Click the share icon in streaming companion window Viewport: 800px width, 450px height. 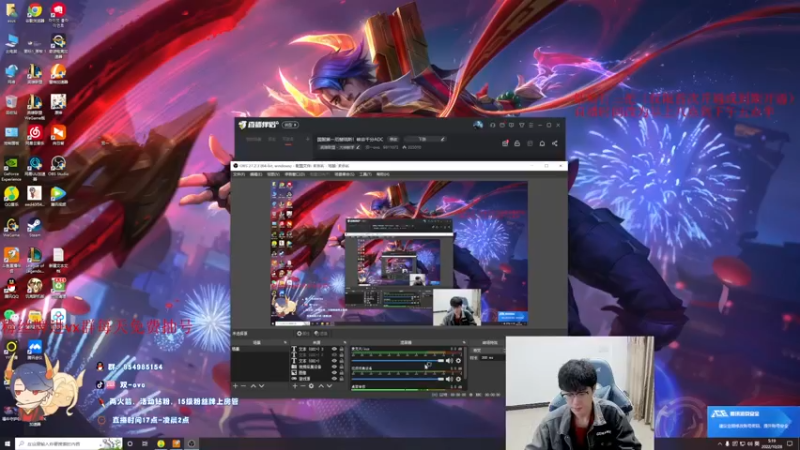[555, 143]
